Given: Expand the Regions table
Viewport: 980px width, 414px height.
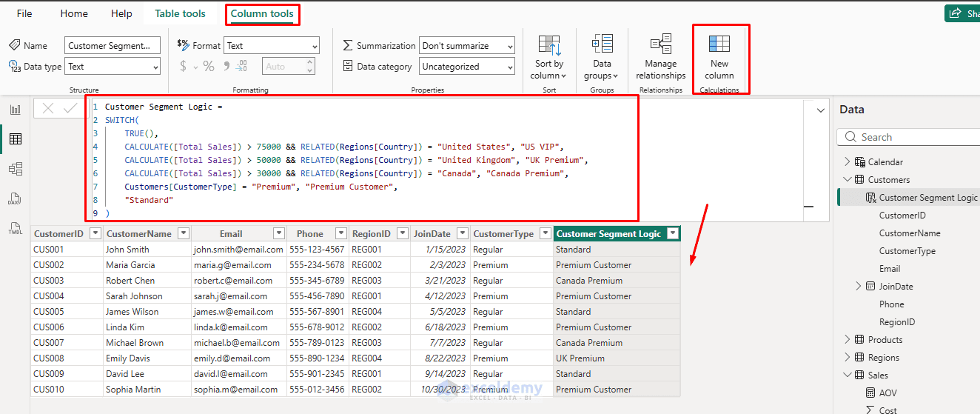Looking at the screenshot, I should coord(848,358).
